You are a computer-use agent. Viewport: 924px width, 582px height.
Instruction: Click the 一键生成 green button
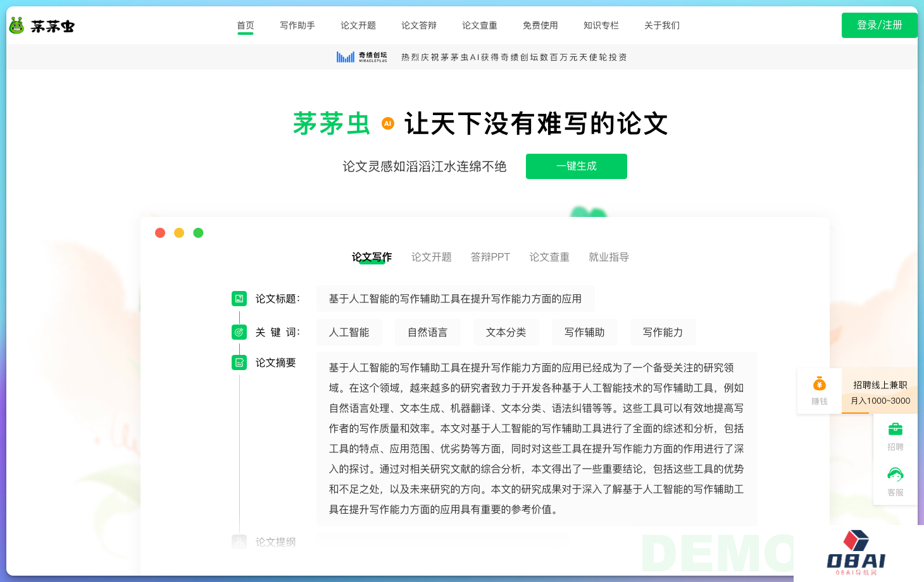click(x=577, y=166)
